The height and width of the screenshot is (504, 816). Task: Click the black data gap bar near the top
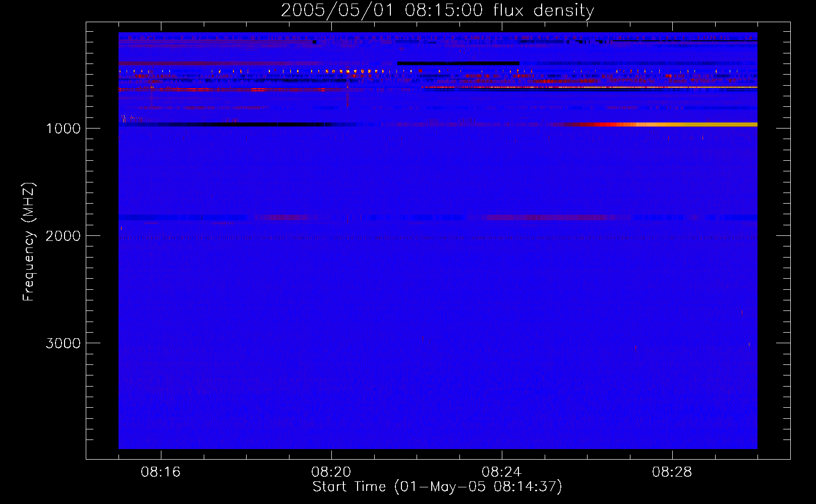coord(458,64)
